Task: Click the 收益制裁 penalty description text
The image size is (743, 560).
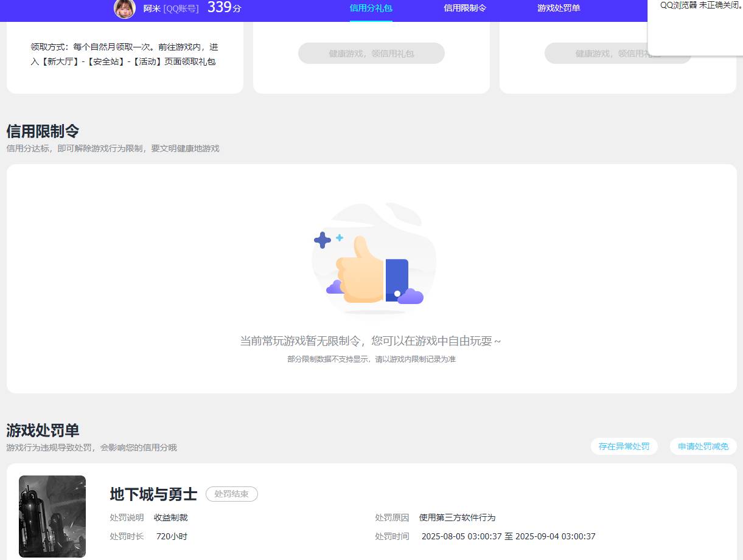Action: [x=171, y=517]
